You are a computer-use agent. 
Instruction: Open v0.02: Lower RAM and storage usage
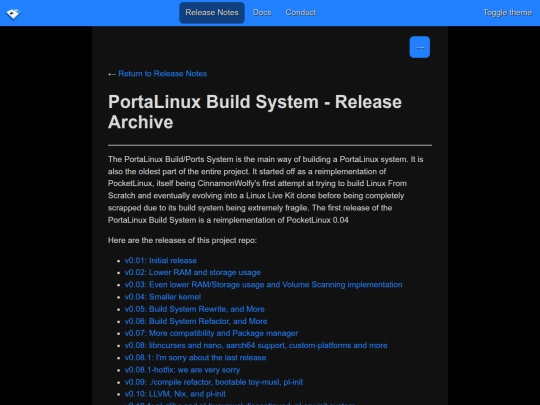[x=193, y=272]
